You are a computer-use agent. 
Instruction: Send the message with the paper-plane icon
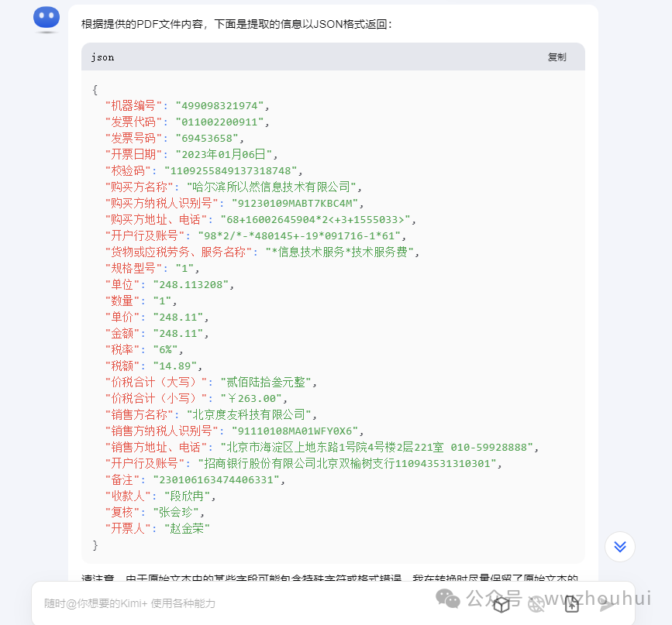[608, 604]
